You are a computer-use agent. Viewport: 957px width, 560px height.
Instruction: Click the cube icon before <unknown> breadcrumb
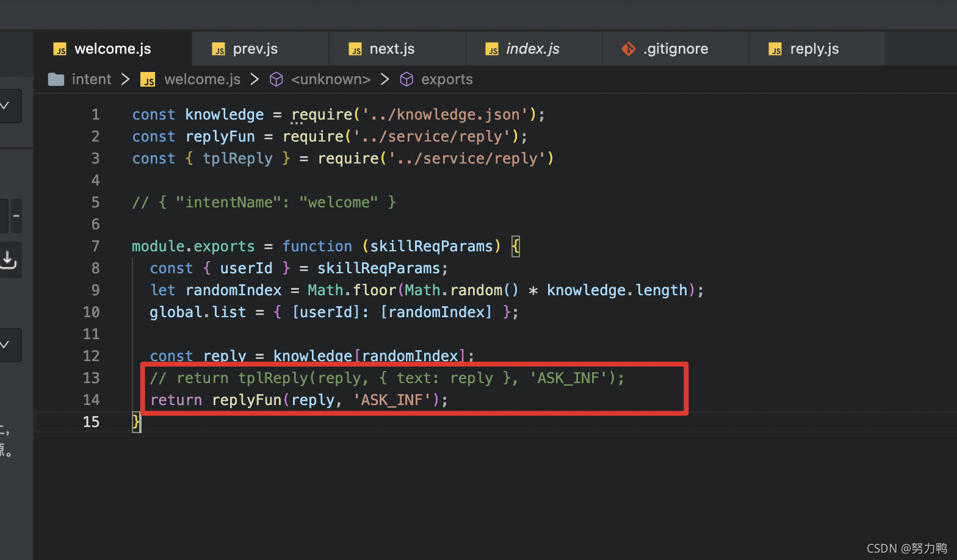(x=276, y=79)
